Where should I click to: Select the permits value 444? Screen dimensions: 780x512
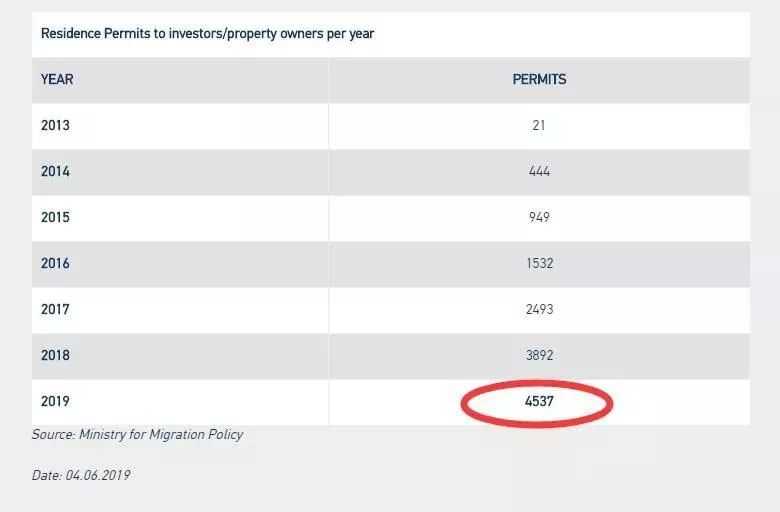(x=539, y=171)
